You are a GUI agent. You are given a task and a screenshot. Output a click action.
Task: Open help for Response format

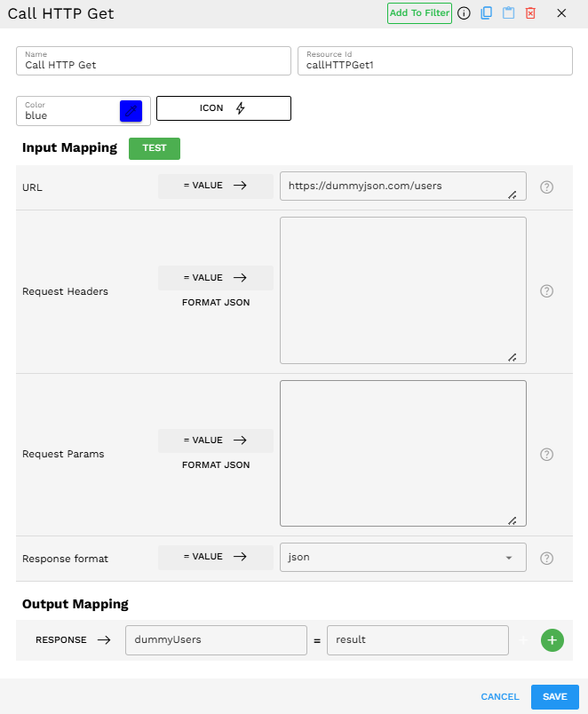click(x=547, y=558)
